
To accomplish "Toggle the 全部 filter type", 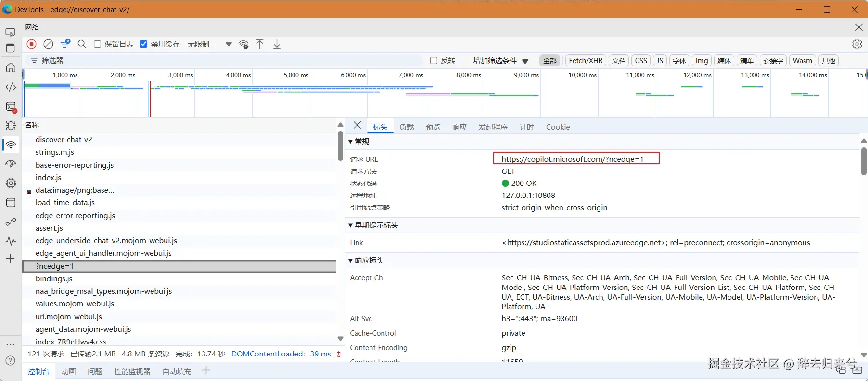I will 549,61.
